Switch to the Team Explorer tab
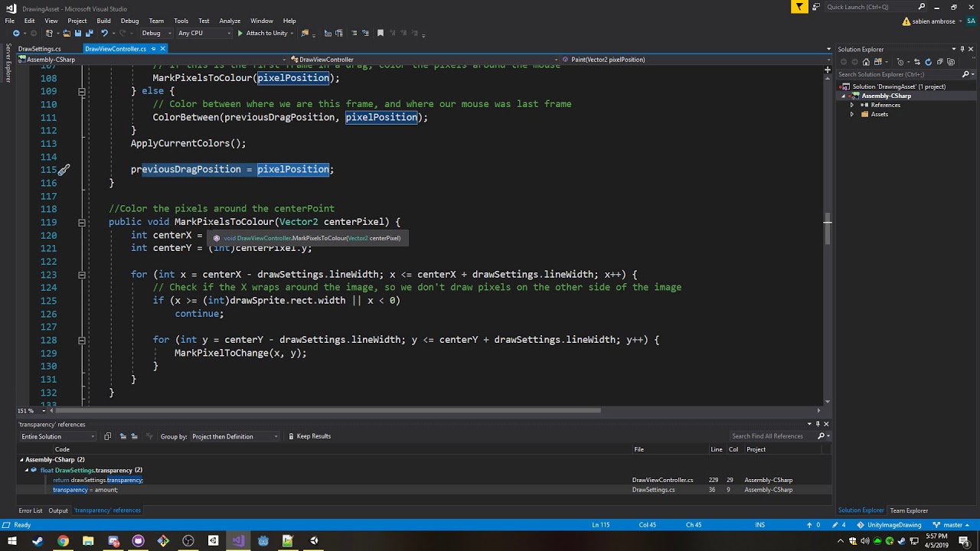 pos(909,510)
